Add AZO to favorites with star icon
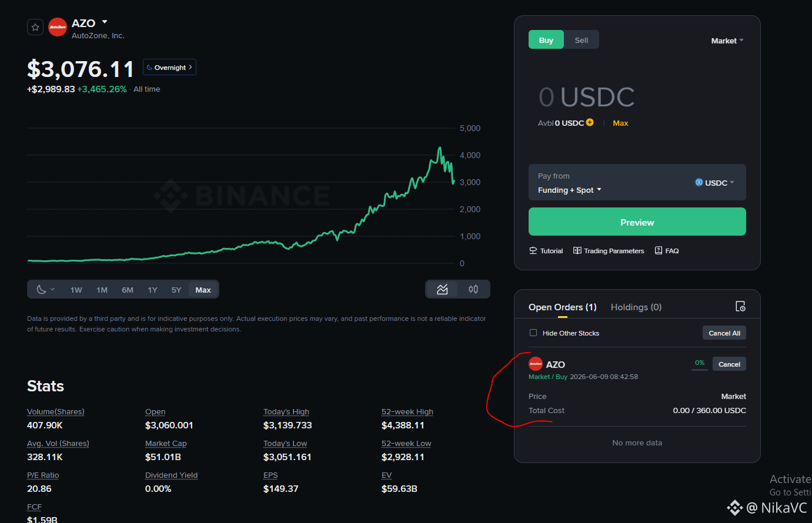 35,27
